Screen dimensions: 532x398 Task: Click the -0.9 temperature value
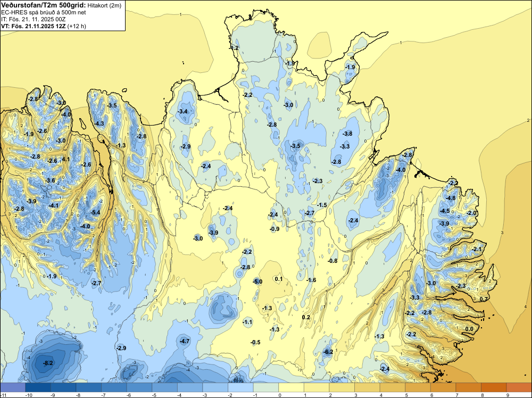pos(275,229)
